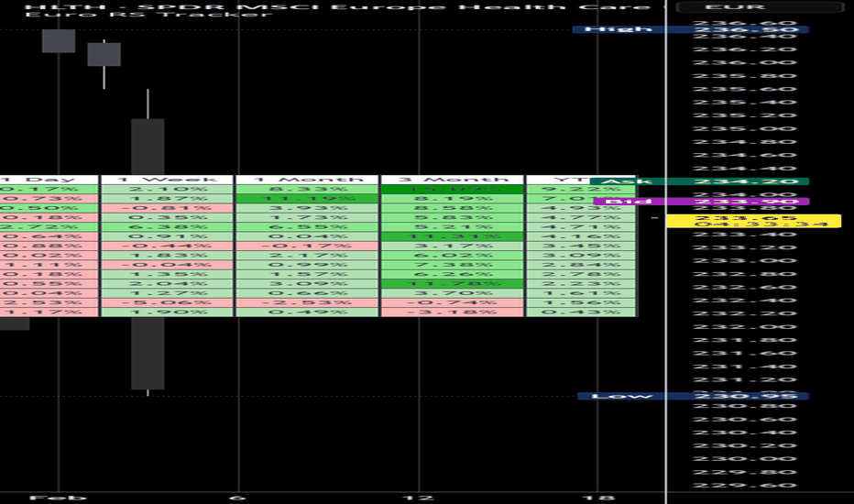Click the 3 Month column header
The image size is (854, 504).
[452, 180]
